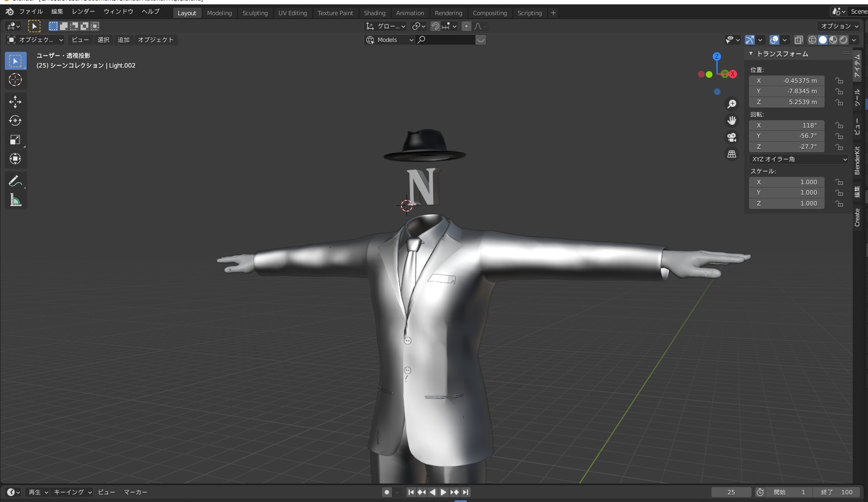Viewport: 868px width, 502px height.
Task: Switch to the UV Editing workspace tab
Action: point(293,13)
